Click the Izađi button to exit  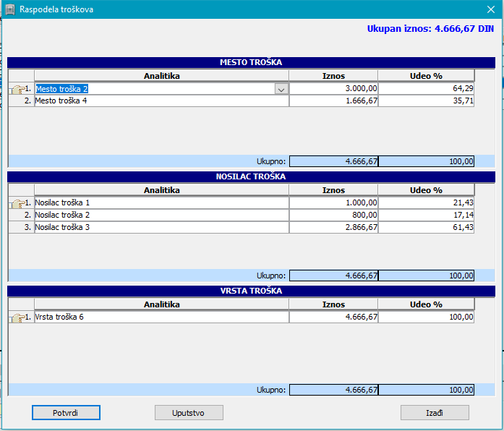click(435, 412)
